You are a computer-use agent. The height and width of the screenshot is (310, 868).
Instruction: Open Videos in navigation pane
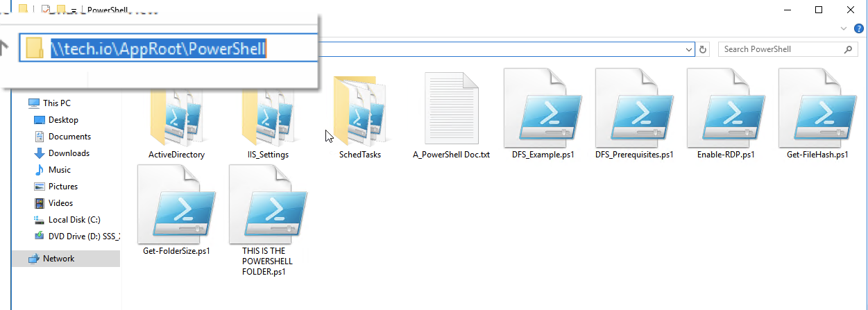coord(61,203)
